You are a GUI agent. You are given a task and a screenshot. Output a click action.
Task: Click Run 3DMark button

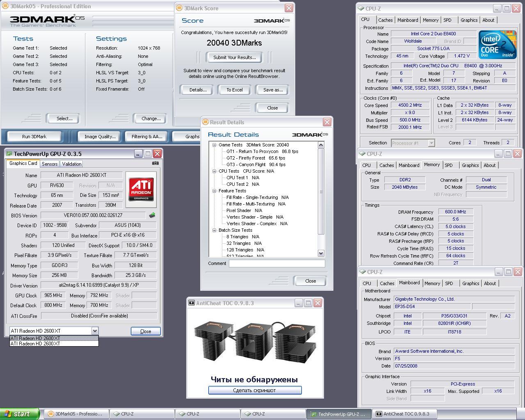tap(34, 137)
